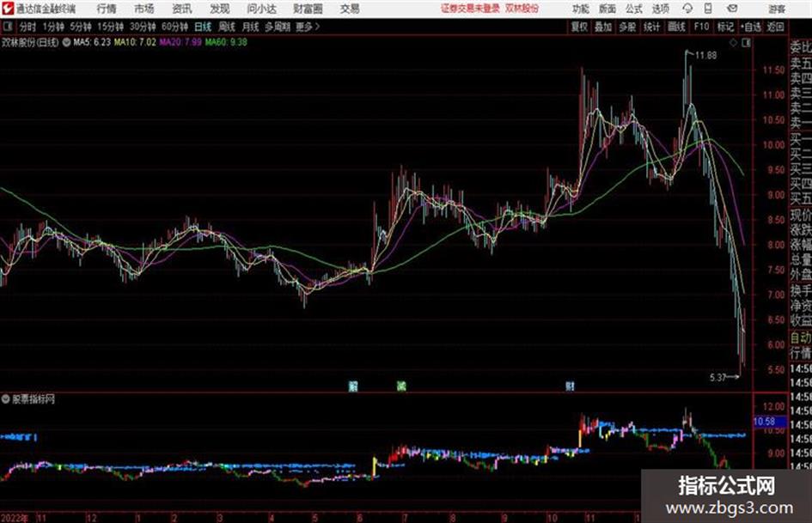
Task: Switch to the 5分钟 period tab
Action: [80, 27]
